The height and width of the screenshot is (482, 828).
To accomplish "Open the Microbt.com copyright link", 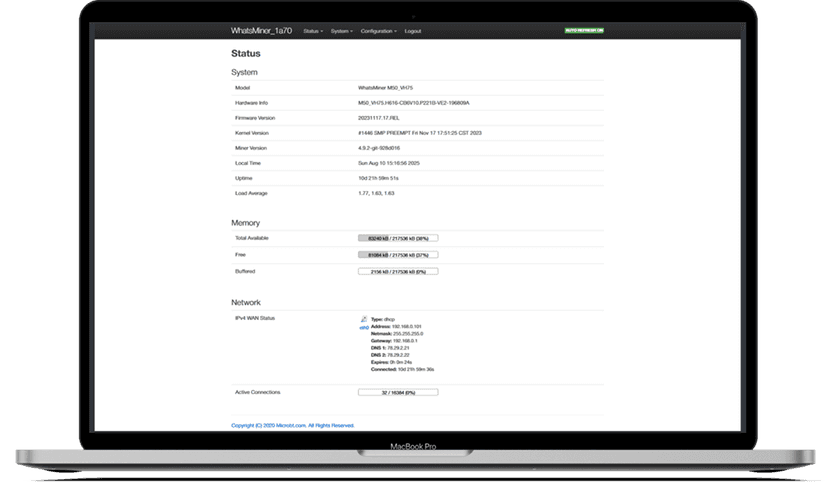I will coord(293,425).
